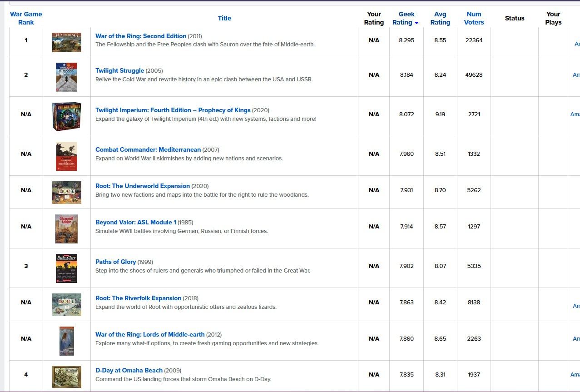Open War of the Ring box cover thumbnail
Viewport: 580px width, 392px height.
click(x=67, y=42)
